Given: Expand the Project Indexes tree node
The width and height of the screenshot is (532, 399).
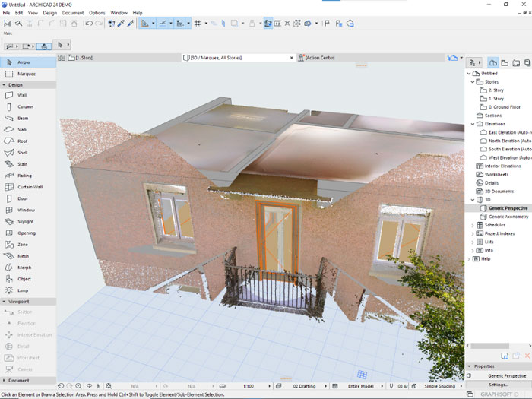Looking at the screenshot, I should [x=473, y=233].
